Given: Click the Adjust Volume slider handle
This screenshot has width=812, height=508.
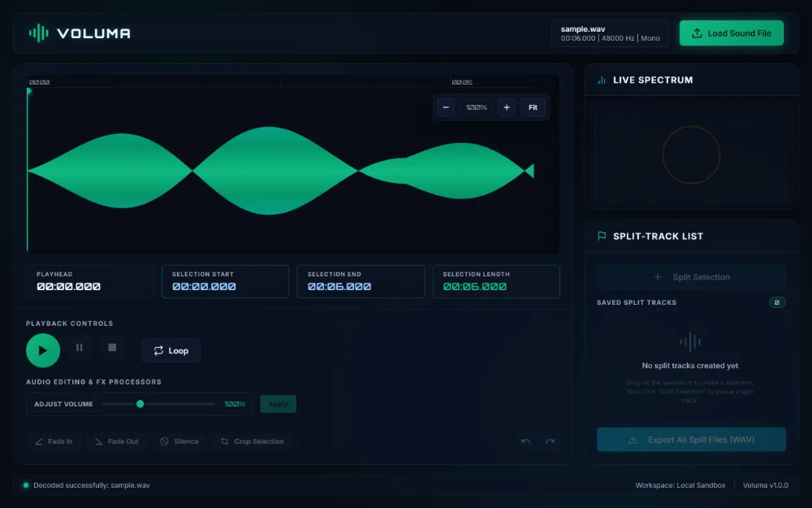Looking at the screenshot, I should (140, 404).
